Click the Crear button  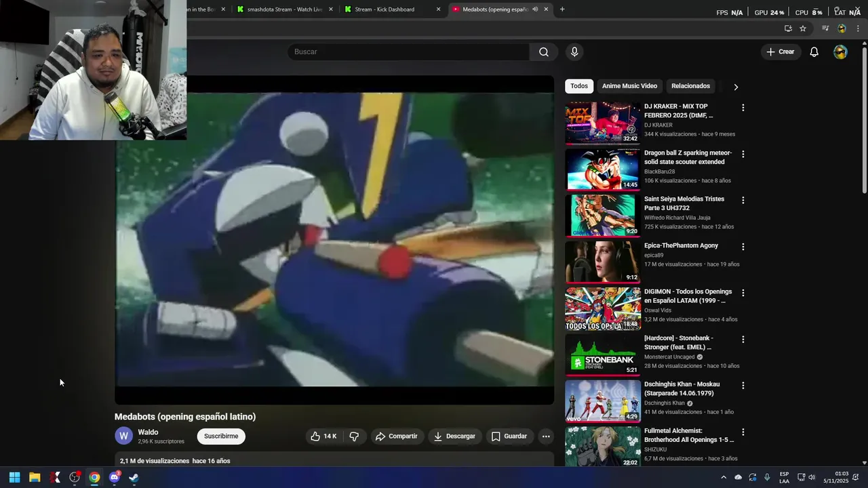tap(781, 52)
